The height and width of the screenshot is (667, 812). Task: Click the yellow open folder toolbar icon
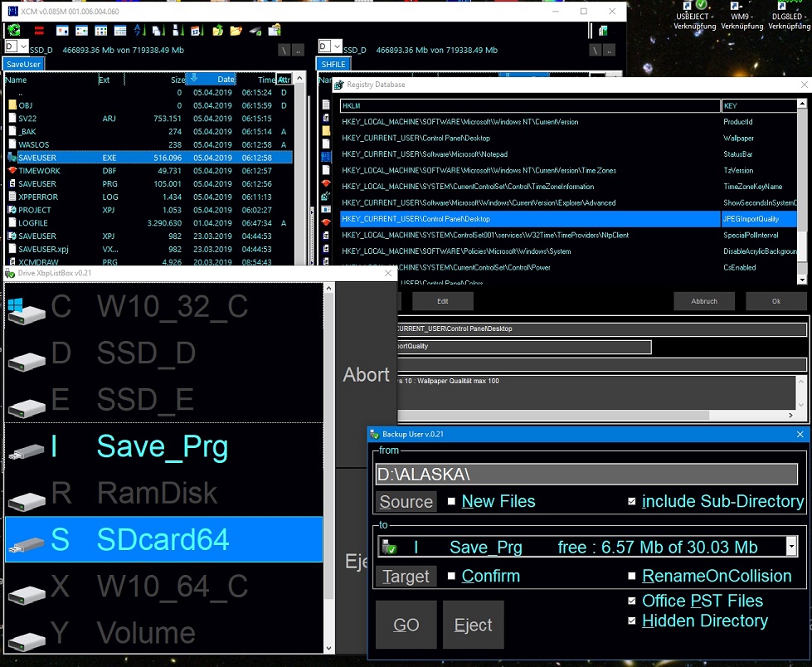click(x=236, y=31)
